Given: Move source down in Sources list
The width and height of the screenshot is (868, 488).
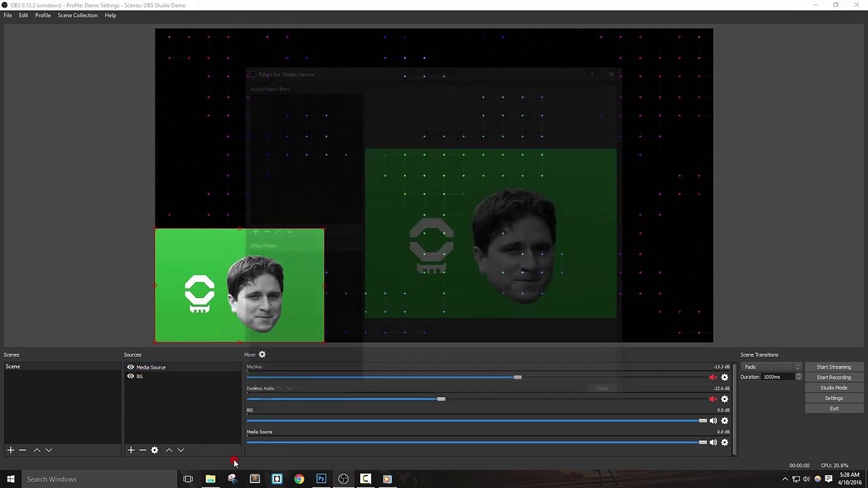Looking at the screenshot, I should pos(181,450).
